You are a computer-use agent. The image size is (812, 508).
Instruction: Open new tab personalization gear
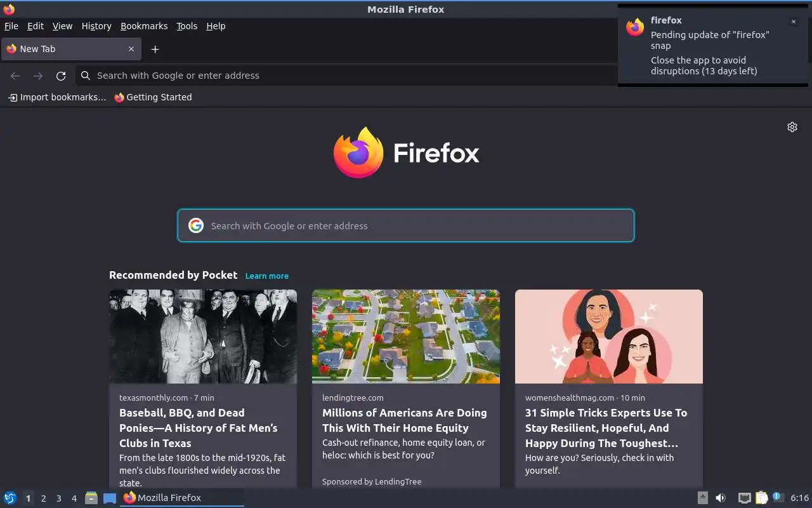tap(792, 127)
